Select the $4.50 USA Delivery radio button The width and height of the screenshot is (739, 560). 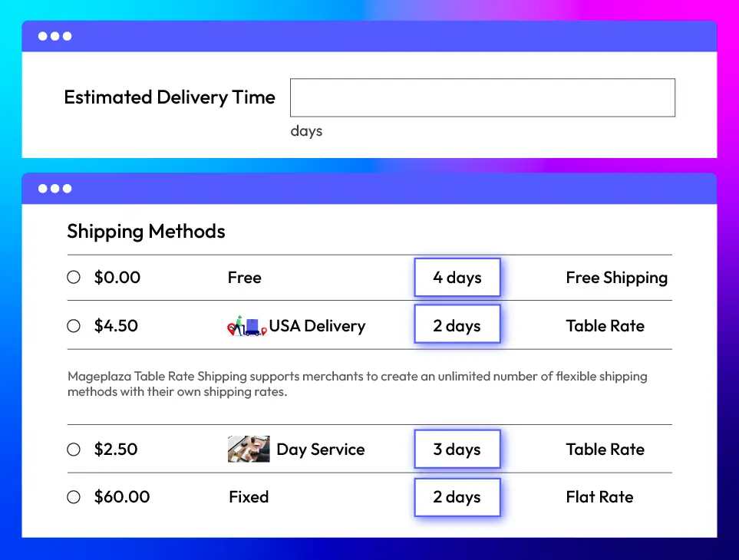pos(74,325)
